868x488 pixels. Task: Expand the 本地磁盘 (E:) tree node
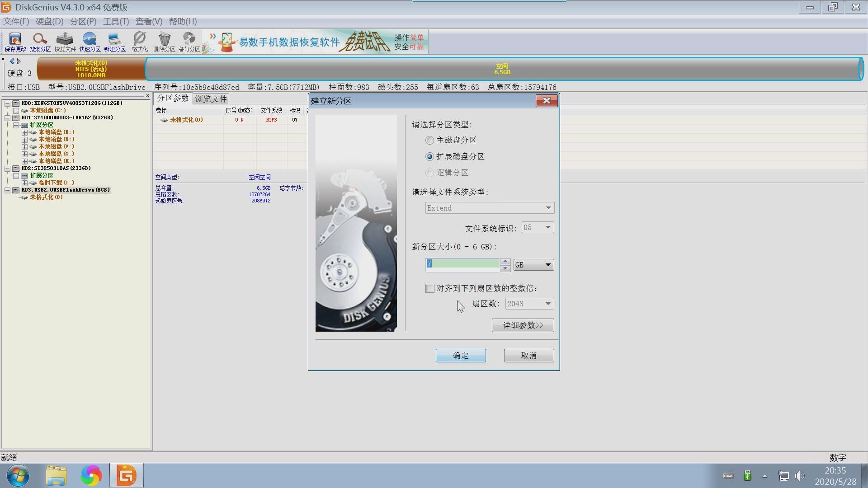(x=24, y=140)
